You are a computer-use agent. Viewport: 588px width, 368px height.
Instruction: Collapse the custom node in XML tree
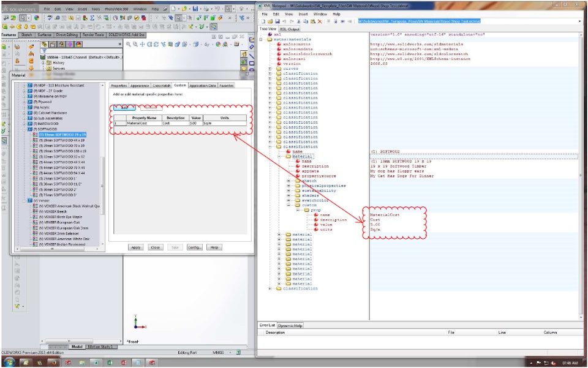[x=288, y=205]
